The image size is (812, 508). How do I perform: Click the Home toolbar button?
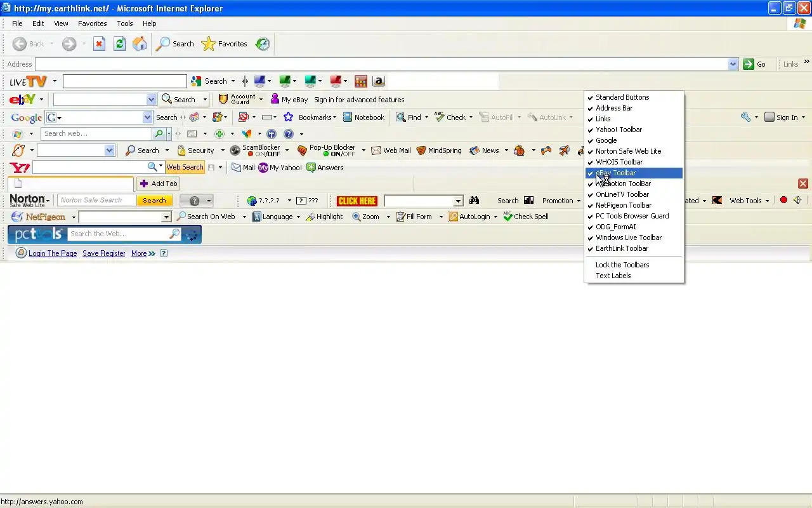coord(140,44)
